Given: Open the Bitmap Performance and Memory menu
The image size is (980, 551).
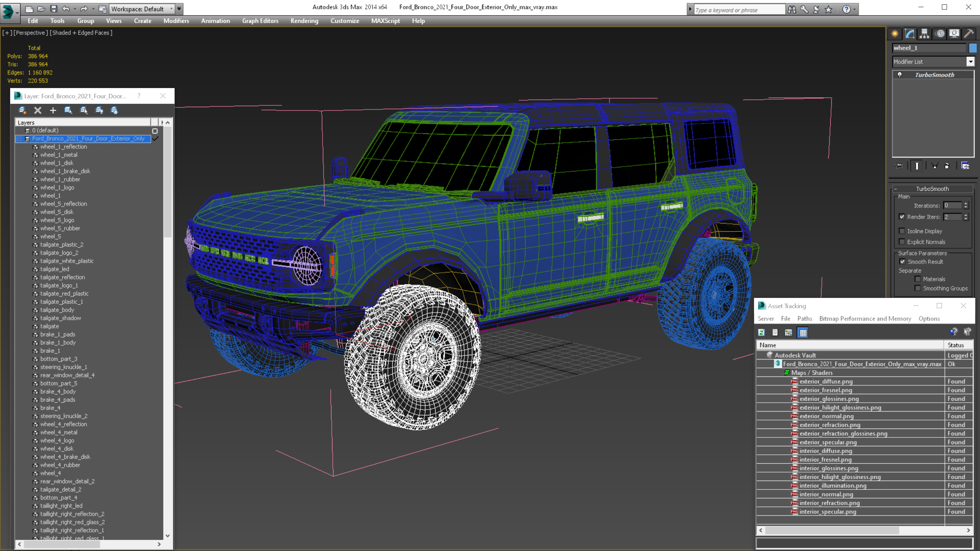Looking at the screenshot, I should tap(865, 319).
